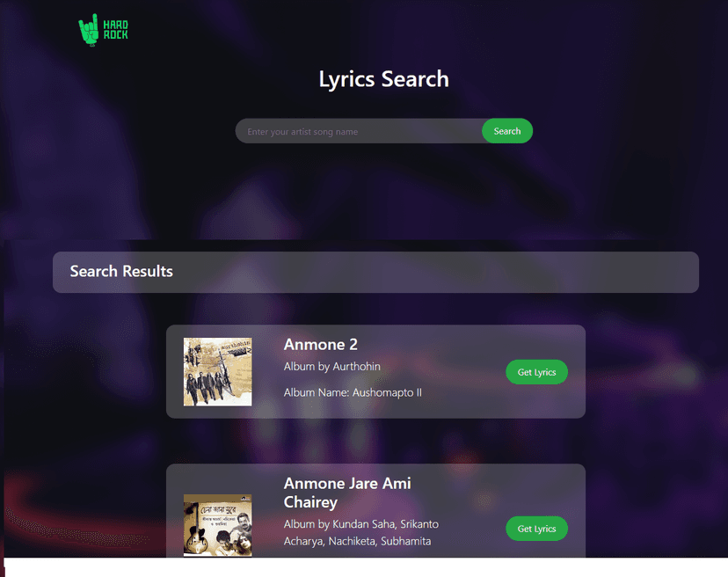Viewport: 728px width, 577px height.
Task: Click the Anmone Jare Ami Chairey album art
Action: coord(217,525)
